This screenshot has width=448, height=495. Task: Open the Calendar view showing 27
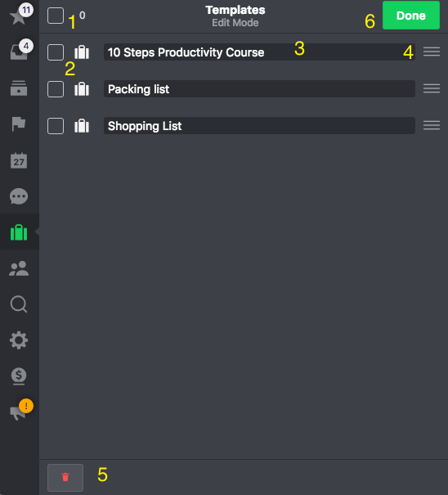[19, 160]
